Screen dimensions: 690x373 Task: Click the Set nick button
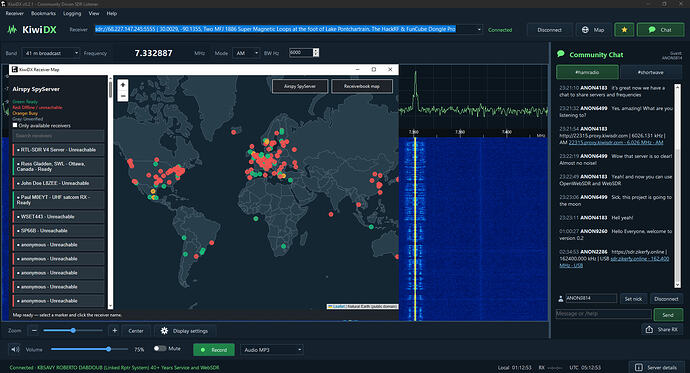(633, 299)
